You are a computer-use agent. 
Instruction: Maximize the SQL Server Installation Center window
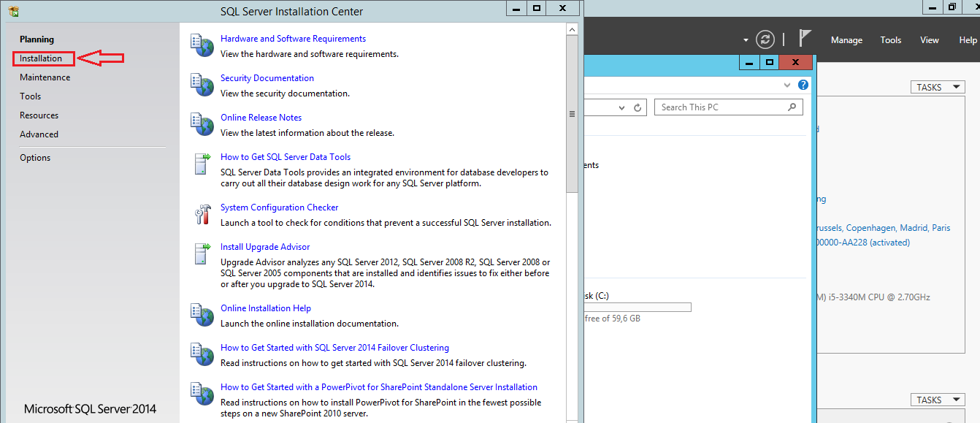[x=537, y=8]
